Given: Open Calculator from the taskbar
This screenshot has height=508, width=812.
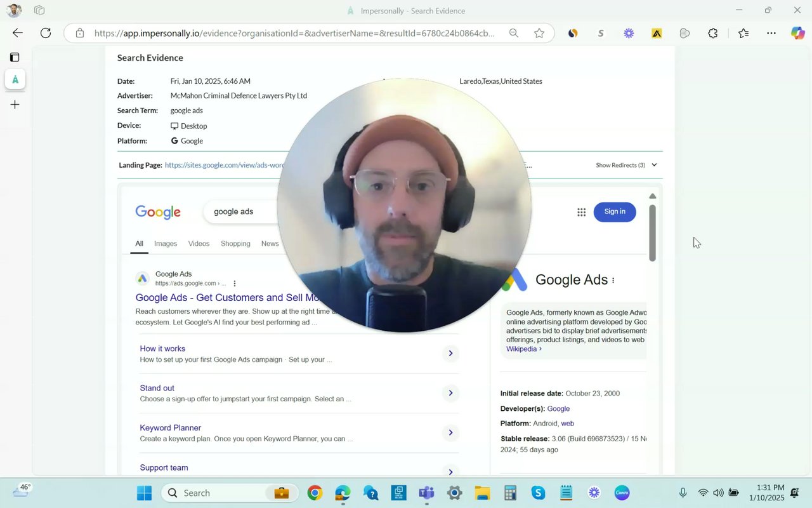Looking at the screenshot, I should [x=510, y=493].
